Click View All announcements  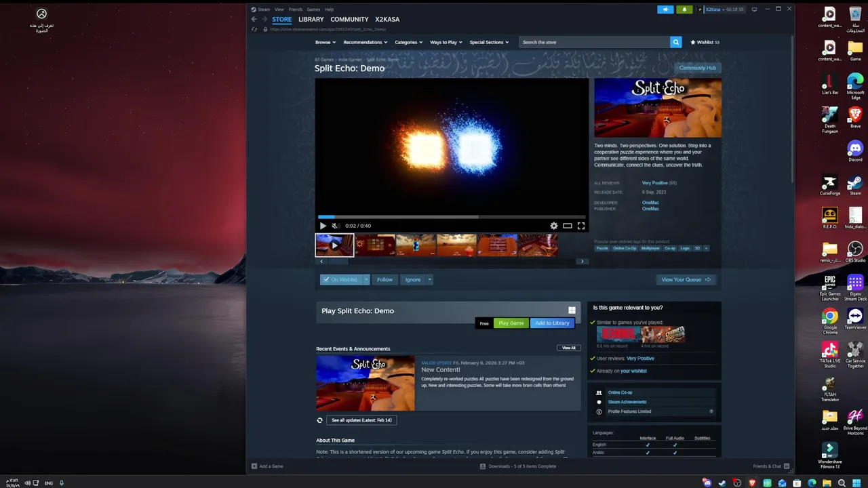(x=569, y=348)
